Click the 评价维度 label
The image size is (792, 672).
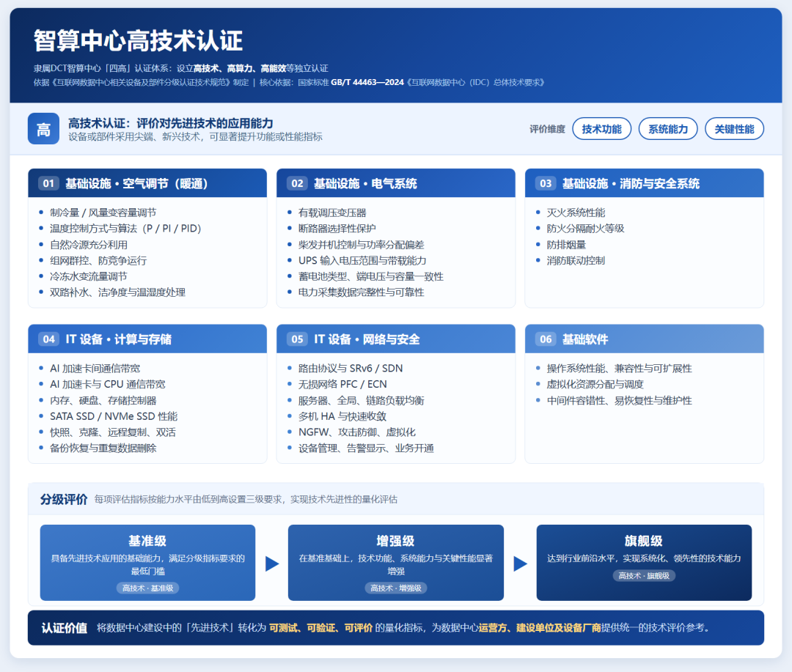[547, 129]
